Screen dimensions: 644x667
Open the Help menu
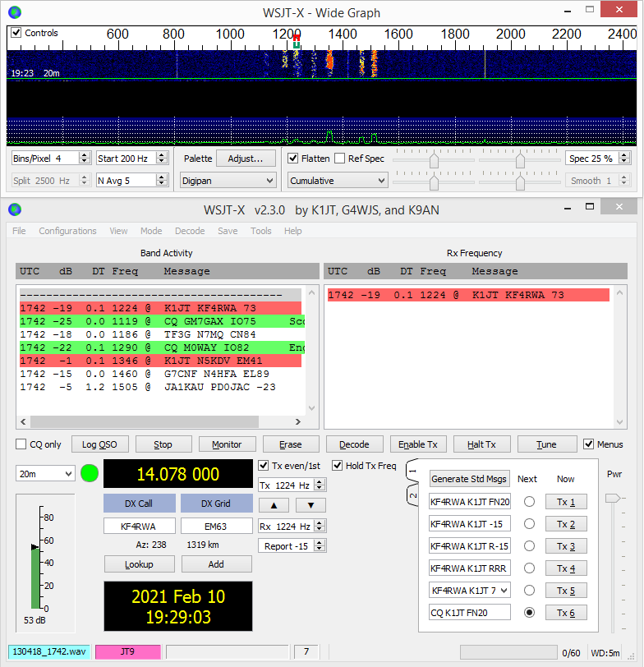(x=292, y=231)
